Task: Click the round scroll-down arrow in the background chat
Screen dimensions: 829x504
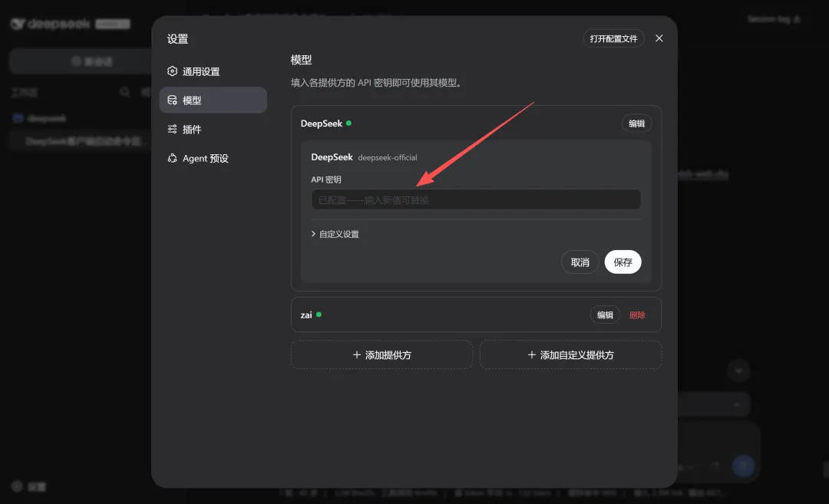Action: (738, 371)
